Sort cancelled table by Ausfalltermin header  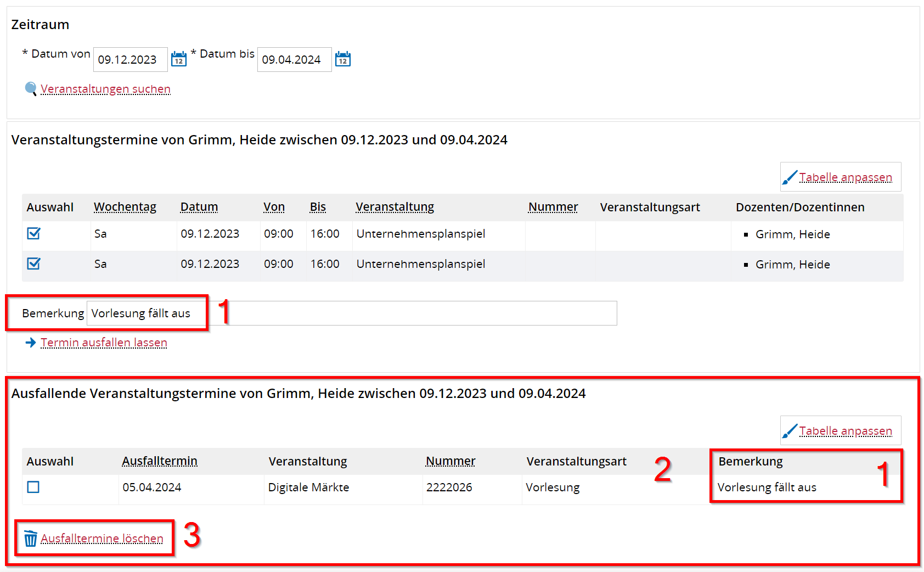[x=160, y=461]
